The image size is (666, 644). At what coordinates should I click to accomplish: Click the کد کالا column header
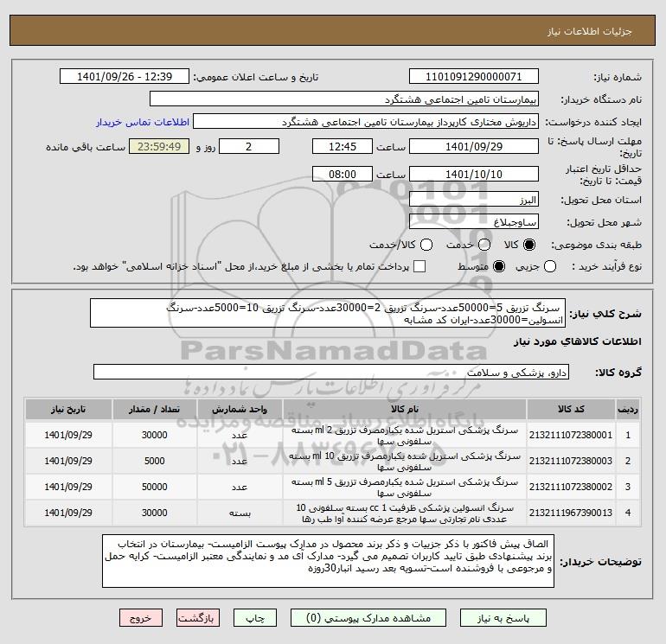click(x=571, y=409)
